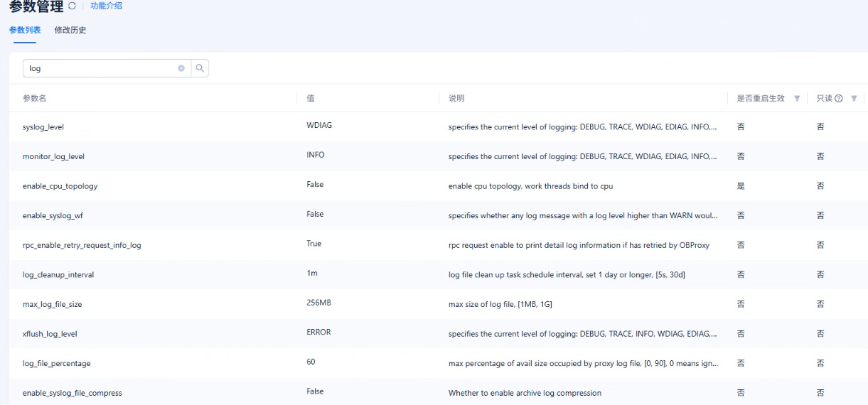Clear the search box using the X icon

coord(181,68)
